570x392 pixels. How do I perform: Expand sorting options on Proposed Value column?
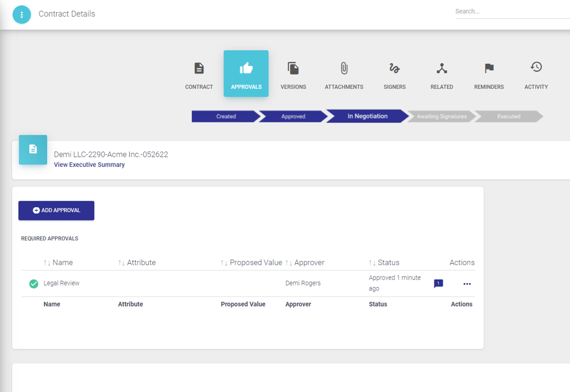pos(223,263)
